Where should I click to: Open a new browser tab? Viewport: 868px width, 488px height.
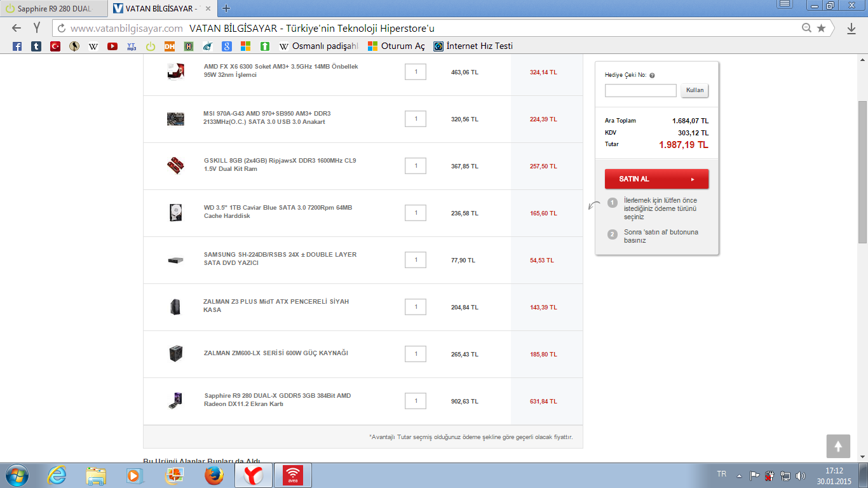click(226, 9)
